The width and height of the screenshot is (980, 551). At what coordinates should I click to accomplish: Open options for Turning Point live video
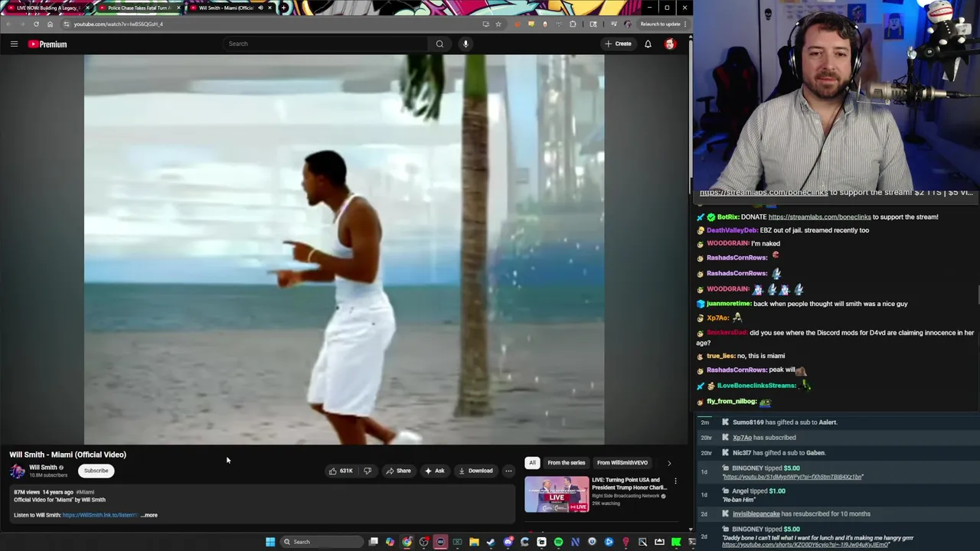click(x=675, y=481)
